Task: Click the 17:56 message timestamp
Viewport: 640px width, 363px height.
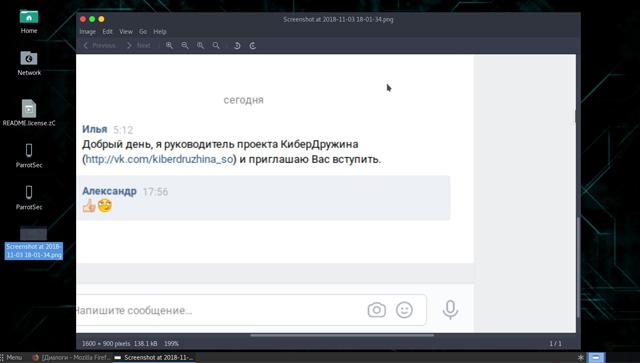Action: [155, 192]
